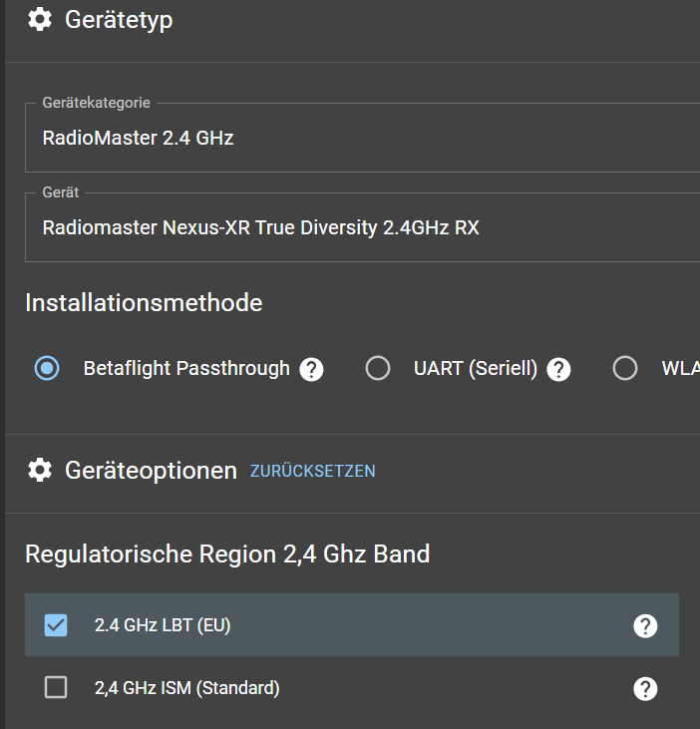The width and height of the screenshot is (700, 729).
Task: Select the Betaflight Passthrough radio button
Action: tap(46, 369)
